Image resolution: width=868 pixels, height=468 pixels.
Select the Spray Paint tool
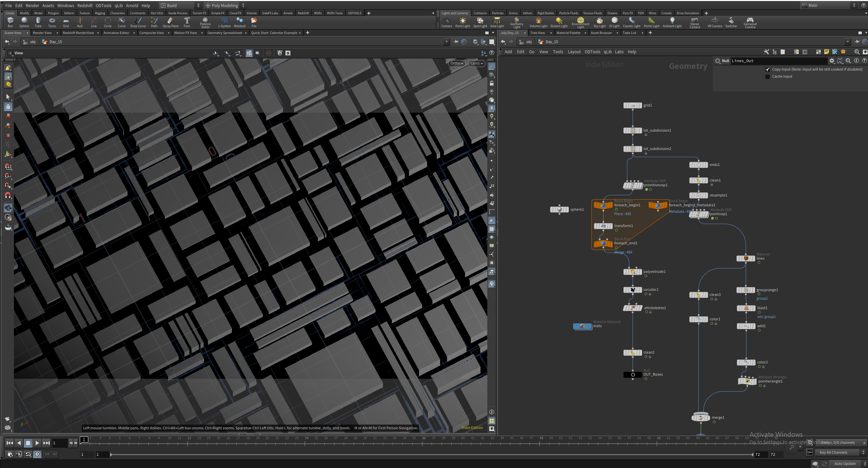[x=170, y=22]
